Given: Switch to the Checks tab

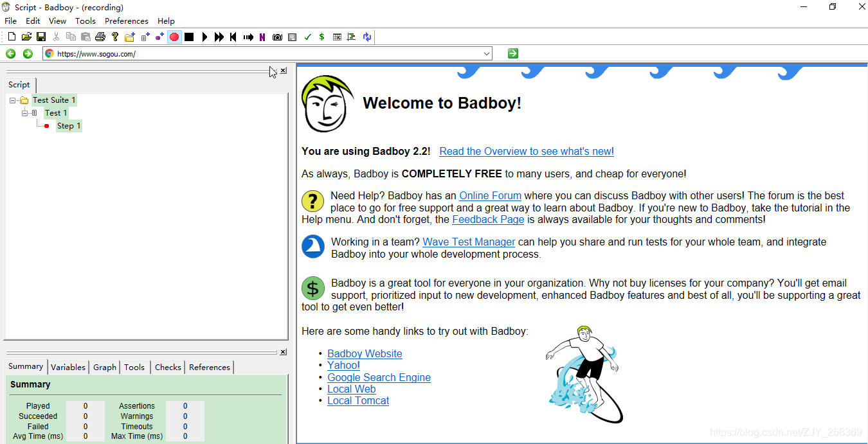Looking at the screenshot, I should point(168,367).
